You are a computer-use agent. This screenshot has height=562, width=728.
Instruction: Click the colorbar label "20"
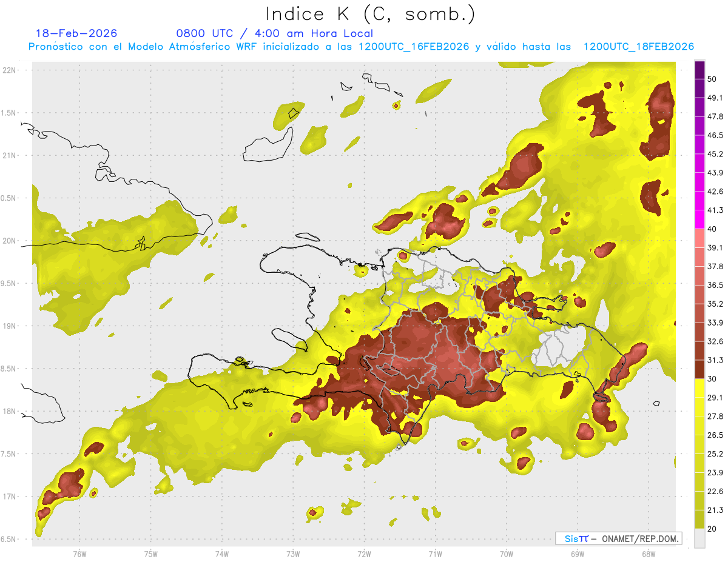[712, 529]
